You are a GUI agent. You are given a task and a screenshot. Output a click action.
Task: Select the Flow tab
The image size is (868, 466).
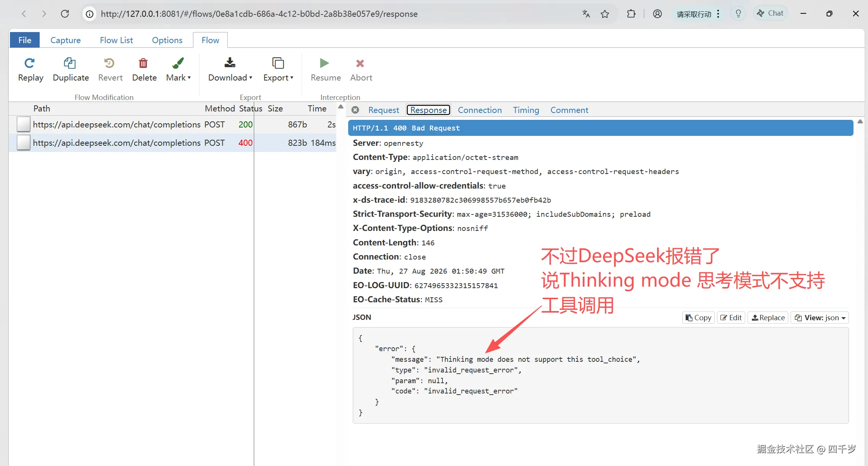click(211, 40)
